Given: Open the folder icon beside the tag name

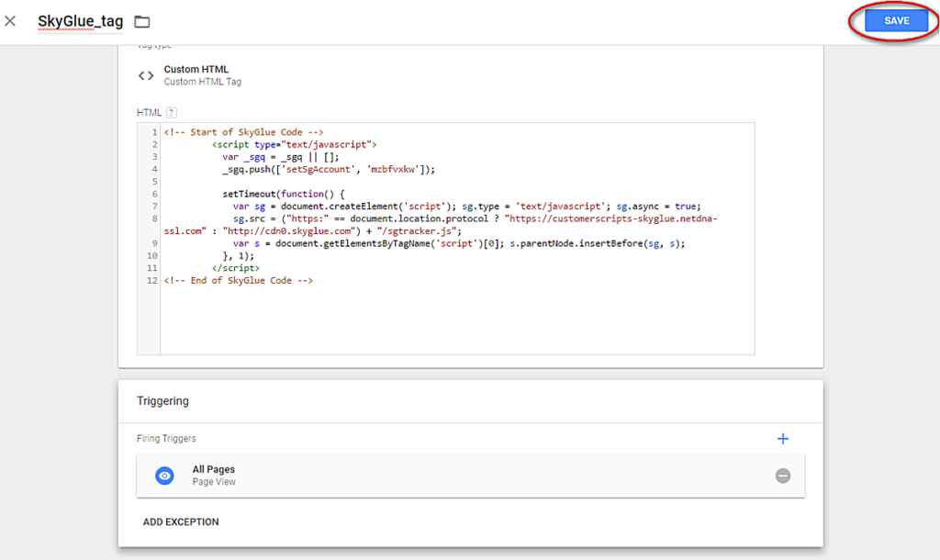Looking at the screenshot, I should pos(142,21).
